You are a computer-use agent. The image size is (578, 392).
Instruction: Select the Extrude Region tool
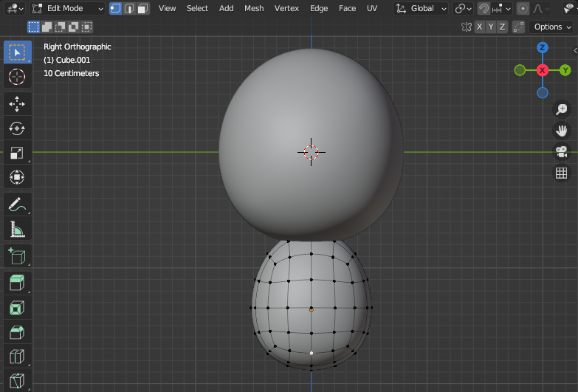[17, 281]
